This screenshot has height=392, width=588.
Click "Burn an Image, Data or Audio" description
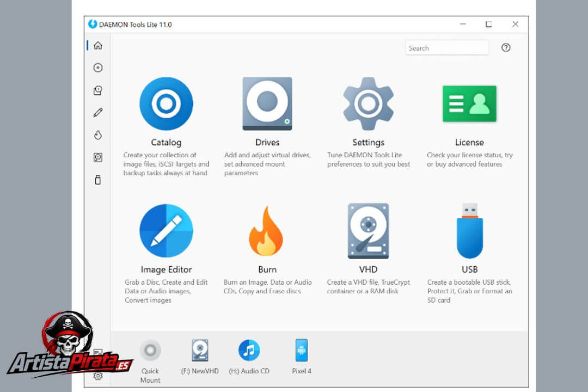point(267,286)
